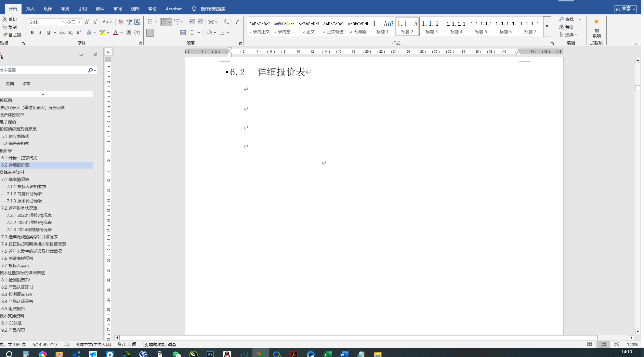Increase paragraph indent
The height and width of the screenshot is (357, 644).
[200, 22]
